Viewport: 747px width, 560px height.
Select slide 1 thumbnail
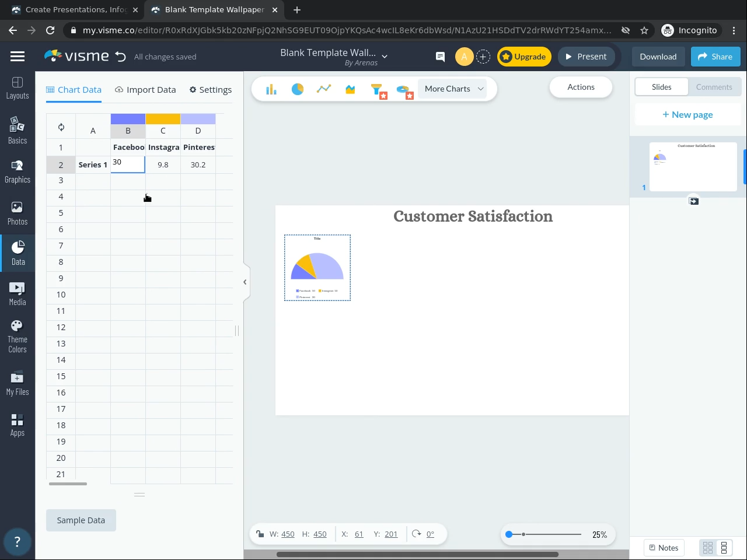point(693,167)
